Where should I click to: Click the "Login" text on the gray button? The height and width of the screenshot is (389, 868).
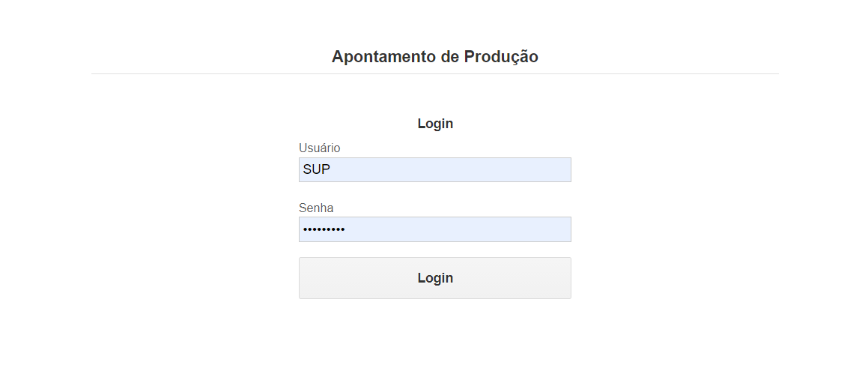coord(435,278)
